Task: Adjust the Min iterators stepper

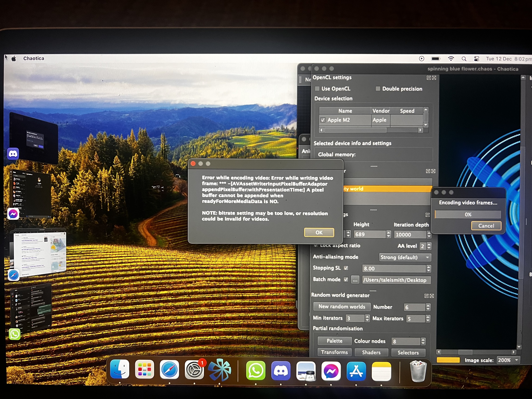Action: click(x=367, y=318)
